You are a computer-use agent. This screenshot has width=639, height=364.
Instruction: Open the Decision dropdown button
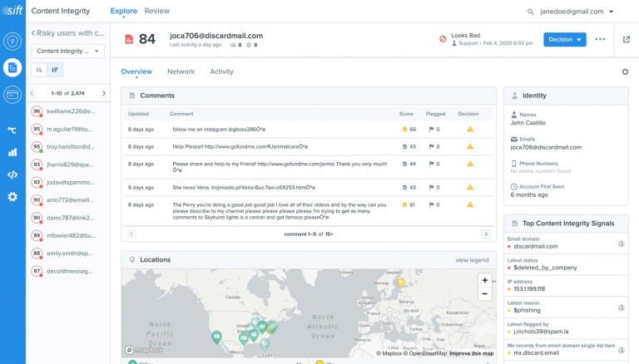pos(564,40)
